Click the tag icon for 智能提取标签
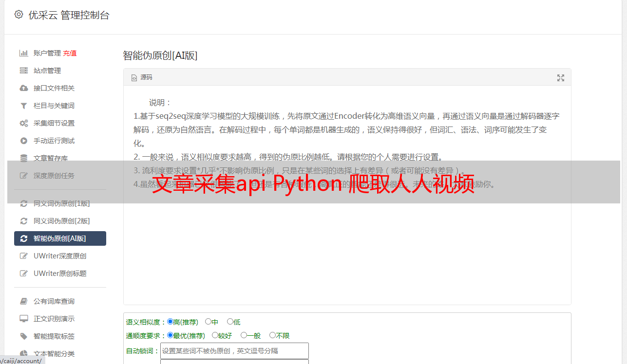Screen dimensions: 627x364 23,336
